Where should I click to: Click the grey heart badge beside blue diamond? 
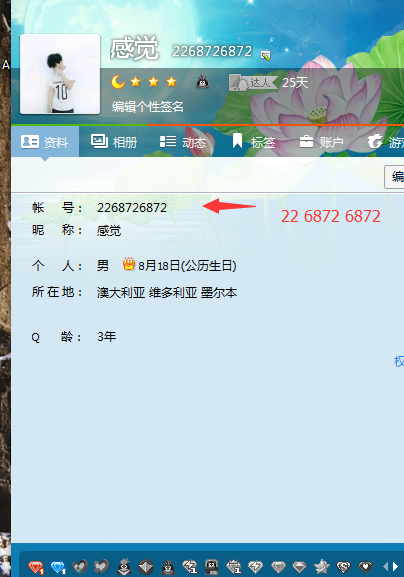pos(79,566)
